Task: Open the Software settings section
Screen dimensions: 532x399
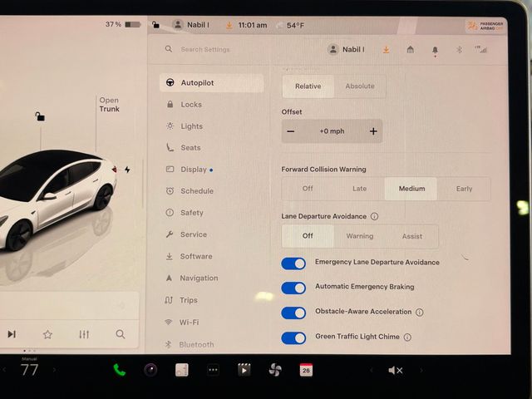Action: 189,256
